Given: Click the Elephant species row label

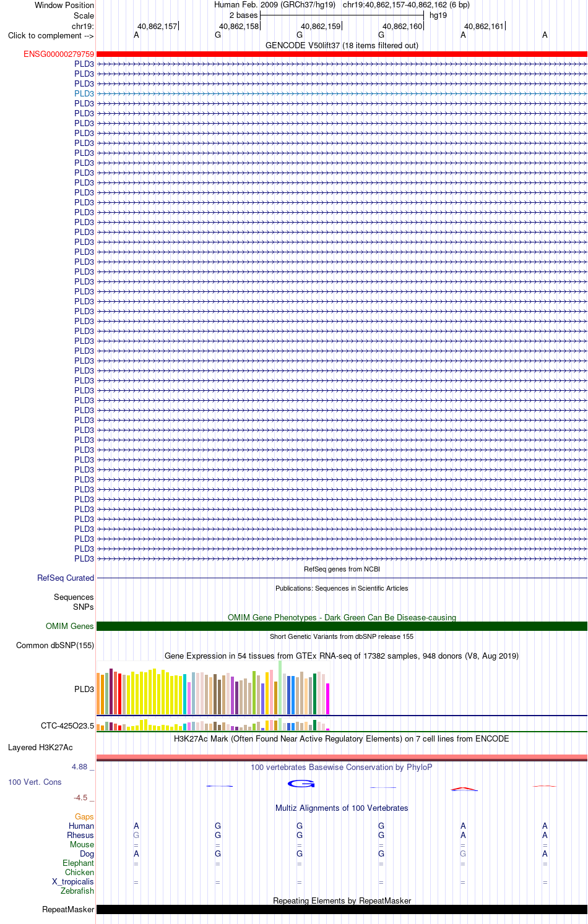Looking at the screenshot, I should [78, 863].
